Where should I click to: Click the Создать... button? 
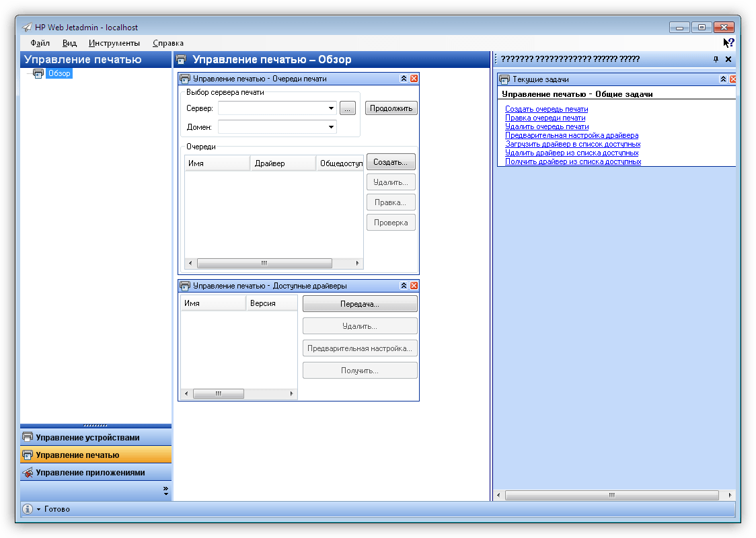point(391,162)
